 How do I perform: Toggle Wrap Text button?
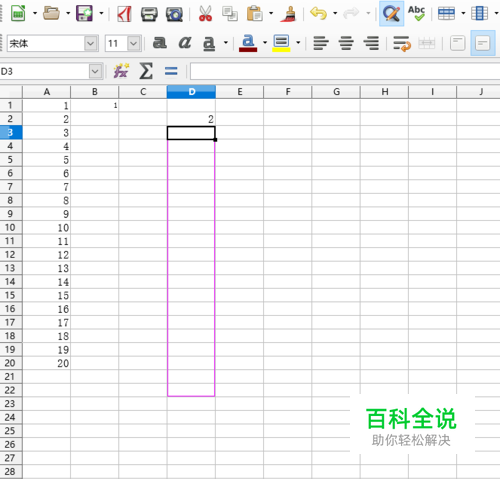[401, 43]
